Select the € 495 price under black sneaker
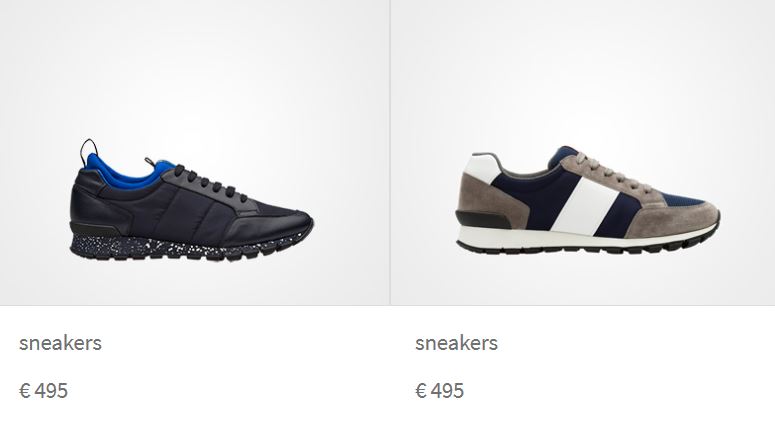Image resolution: width=775 pixels, height=436 pixels. pos(43,391)
